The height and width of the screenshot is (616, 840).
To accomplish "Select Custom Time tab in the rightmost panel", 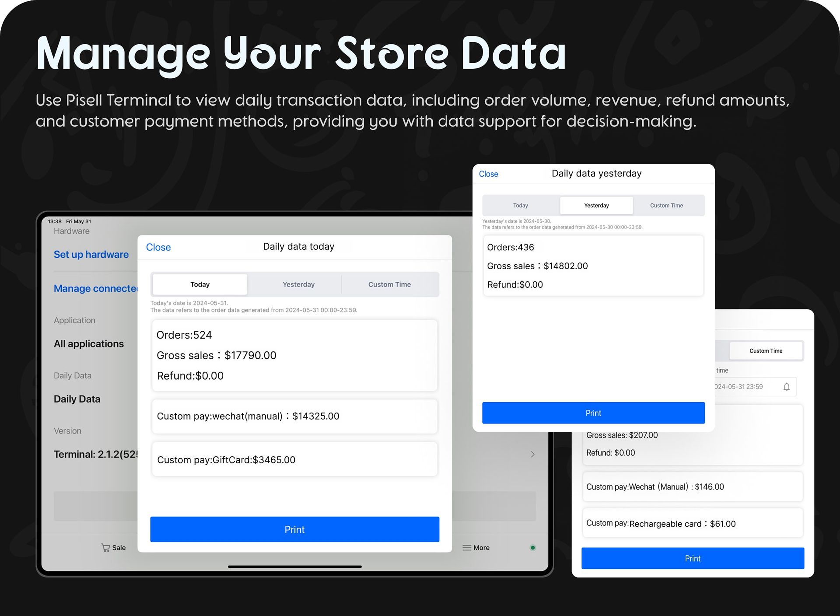I will pos(766,351).
